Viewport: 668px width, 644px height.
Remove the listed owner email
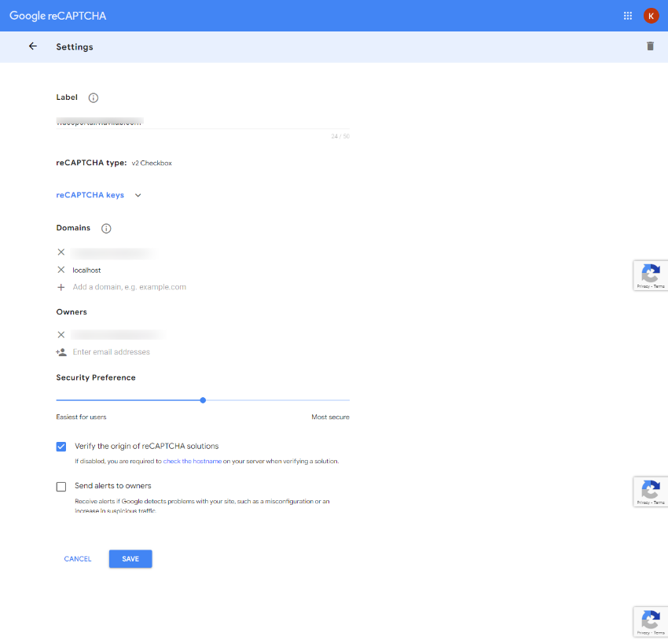pyautogui.click(x=61, y=335)
